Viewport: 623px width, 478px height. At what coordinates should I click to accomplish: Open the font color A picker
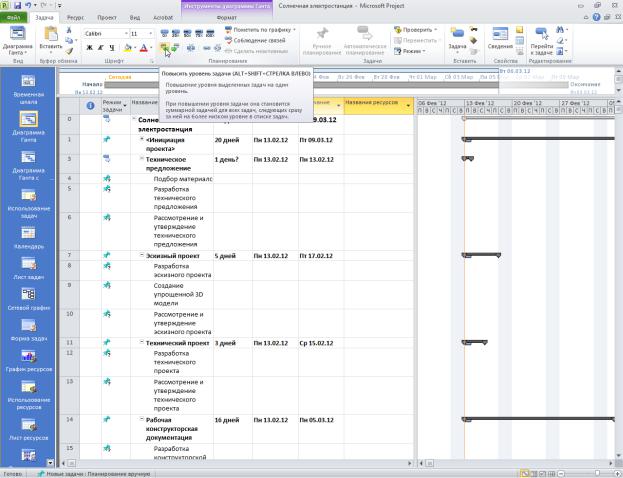pos(143,48)
